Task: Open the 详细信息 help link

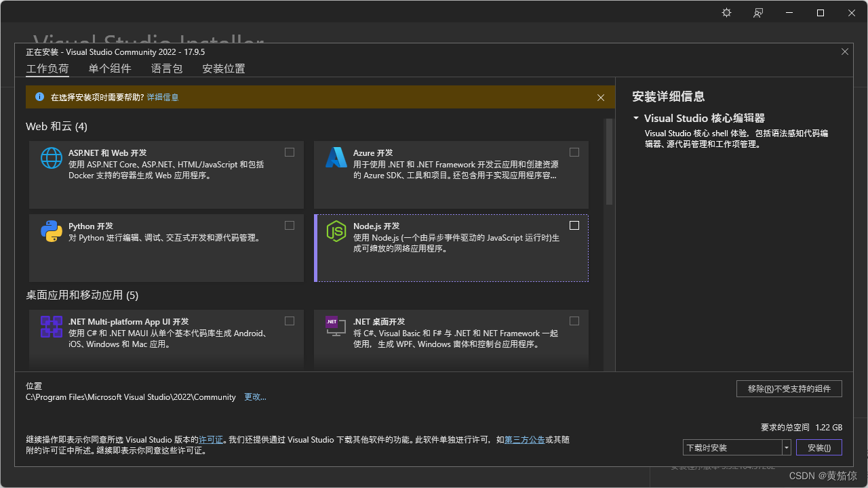Action: click(163, 98)
